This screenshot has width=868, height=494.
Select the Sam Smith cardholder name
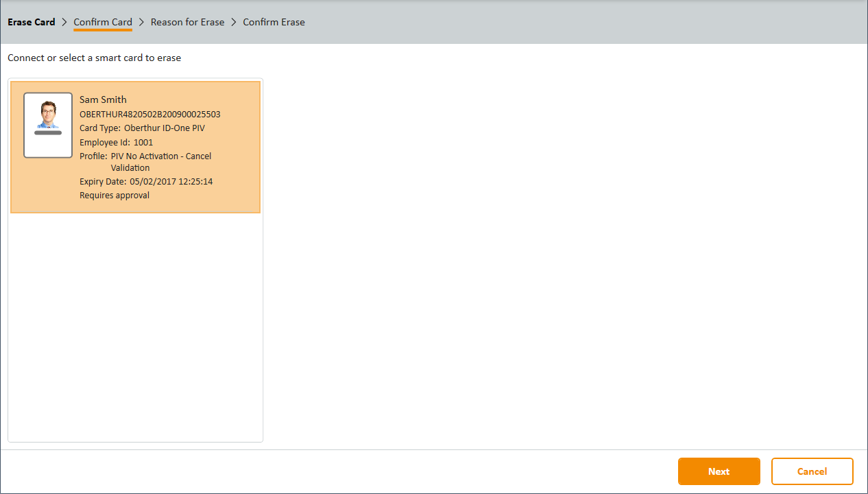tap(103, 99)
